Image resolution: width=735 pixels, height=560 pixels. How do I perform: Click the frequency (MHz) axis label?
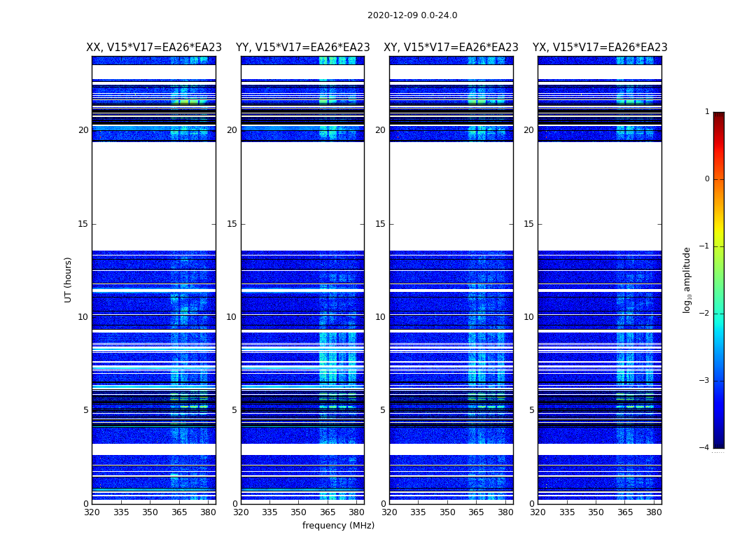click(338, 525)
